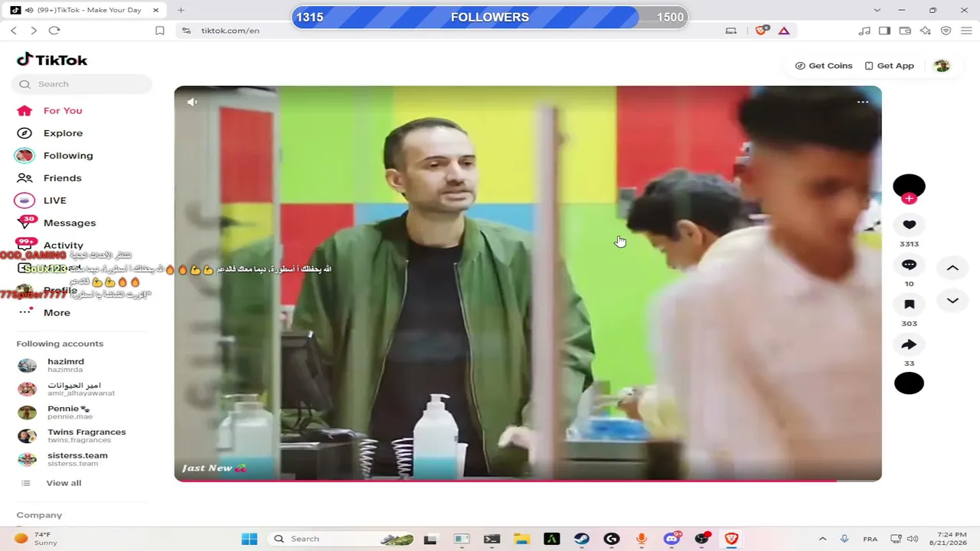Open the video's three-dot options menu
This screenshot has width=980, height=551.
coord(863,102)
